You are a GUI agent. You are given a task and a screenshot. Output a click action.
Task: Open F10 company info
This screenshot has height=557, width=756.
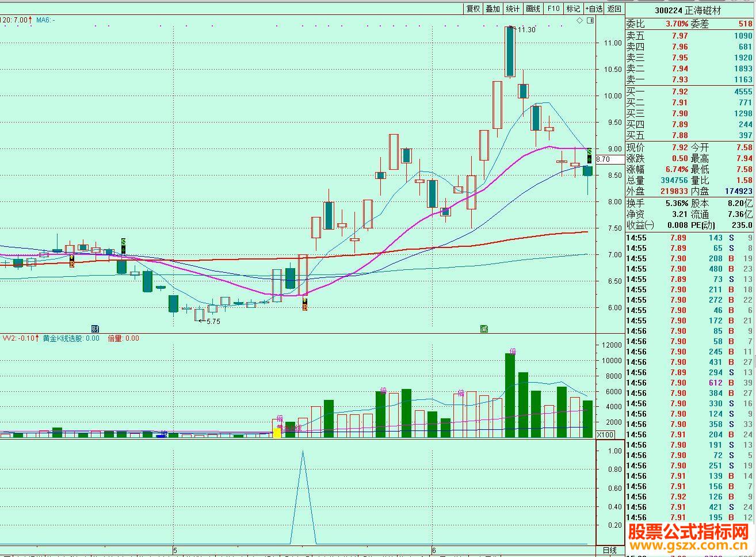click(x=553, y=9)
